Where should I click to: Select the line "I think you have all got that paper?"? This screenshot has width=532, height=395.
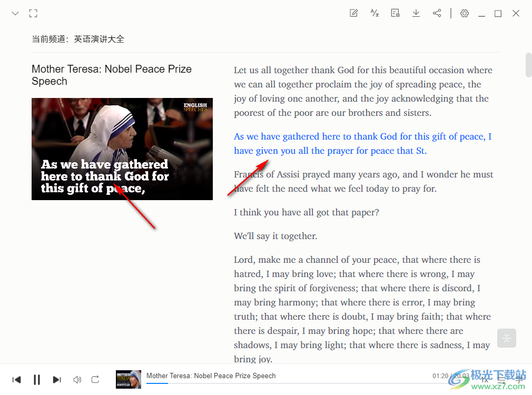(x=307, y=212)
